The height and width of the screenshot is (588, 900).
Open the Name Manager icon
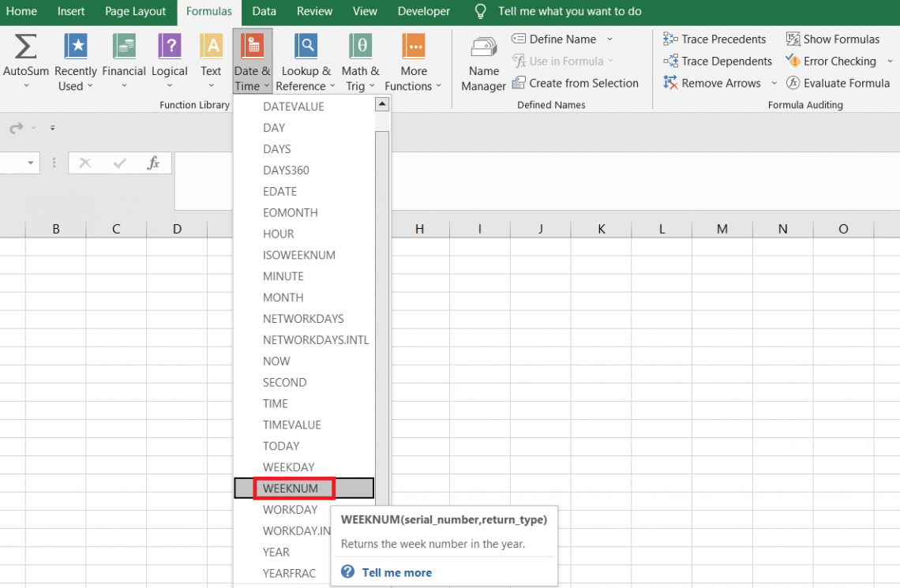(x=483, y=49)
